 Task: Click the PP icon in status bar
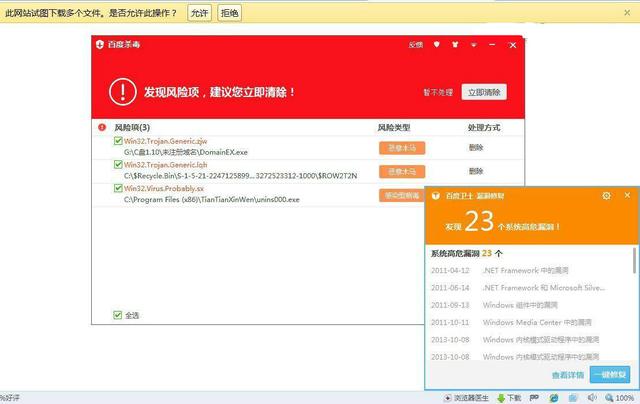pyautogui.click(x=534, y=397)
